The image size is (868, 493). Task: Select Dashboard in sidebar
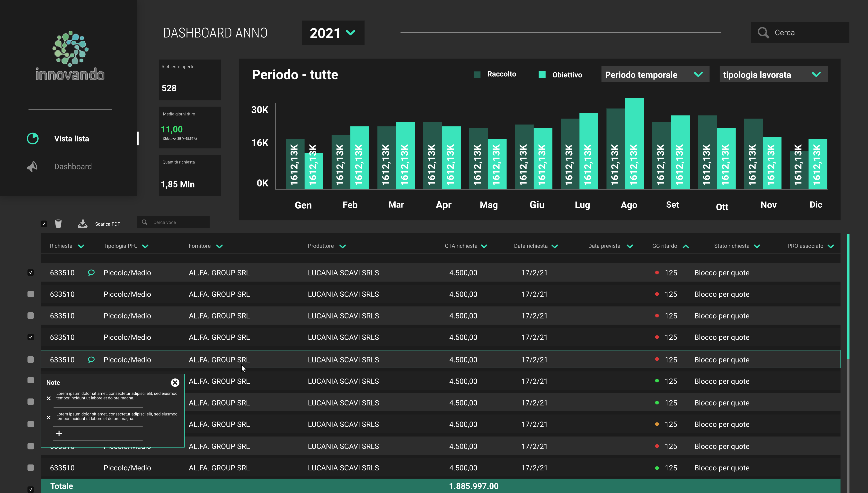(73, 167)
